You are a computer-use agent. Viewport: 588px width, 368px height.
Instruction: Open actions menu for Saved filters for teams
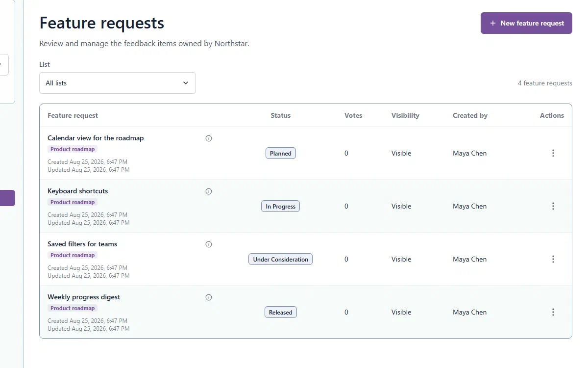tap(553, 259)
